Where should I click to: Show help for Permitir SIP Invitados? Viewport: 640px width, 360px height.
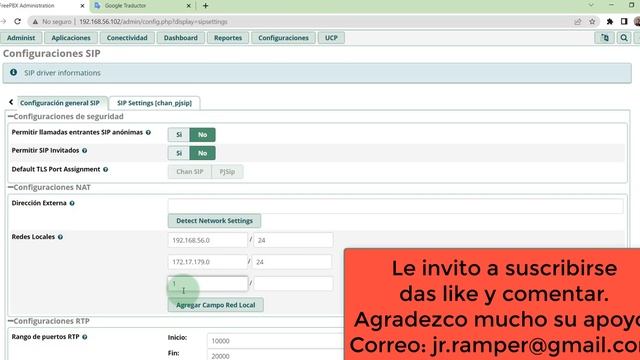(x=84, y=151)
